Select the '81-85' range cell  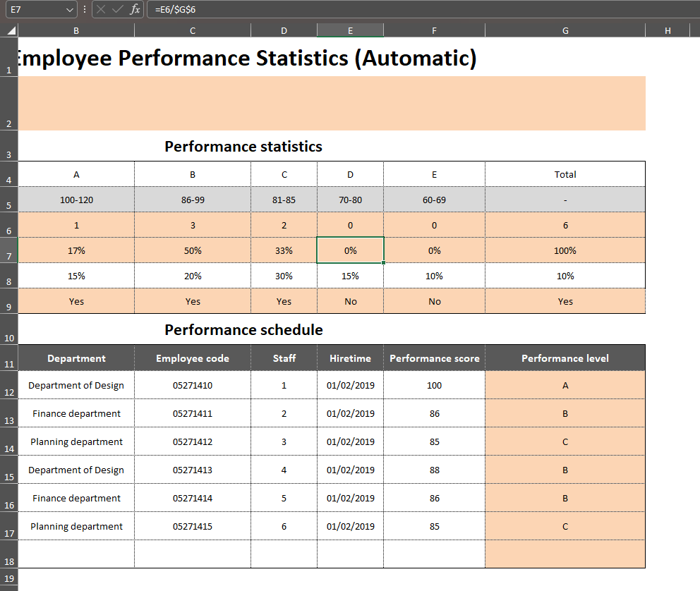284,200
